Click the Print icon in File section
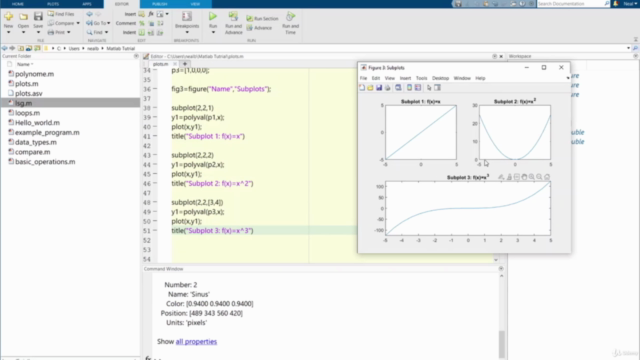This screenshot has width=640, height=360. [x=51, y=32]
